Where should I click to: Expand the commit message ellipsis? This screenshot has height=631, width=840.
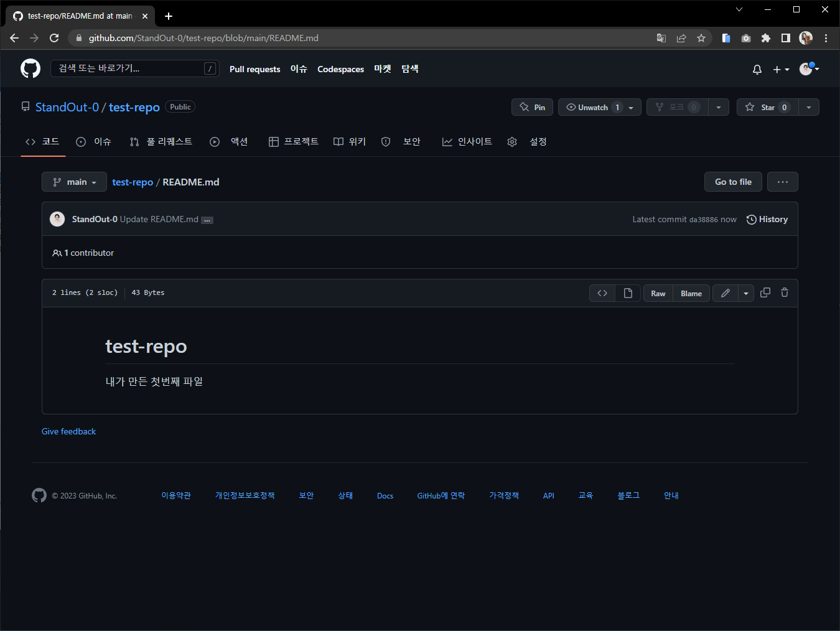[207, 220]
